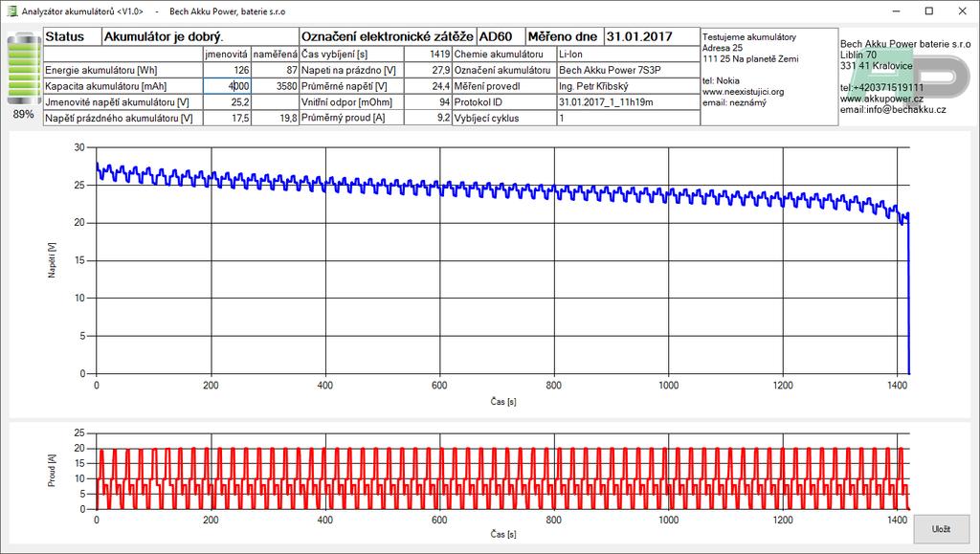Click the email:info@bechakku.cz text
This screenshot has height=554, width=980.
893,110
